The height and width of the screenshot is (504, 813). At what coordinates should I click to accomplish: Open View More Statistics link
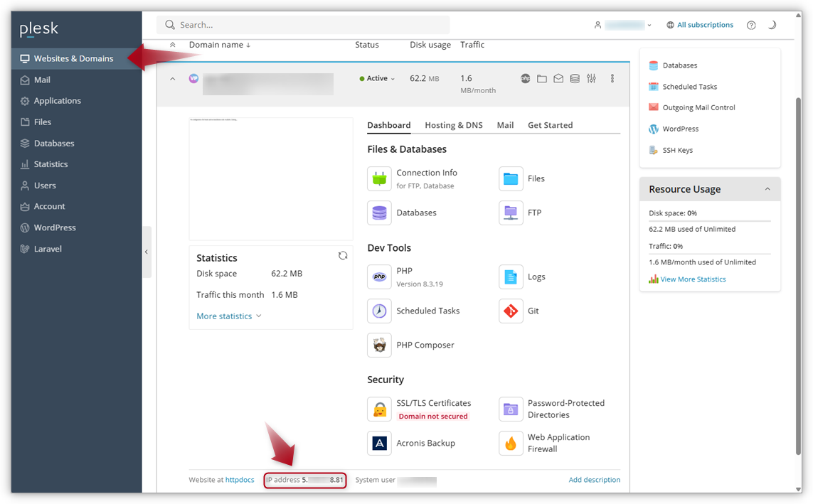tap(692, 279)
